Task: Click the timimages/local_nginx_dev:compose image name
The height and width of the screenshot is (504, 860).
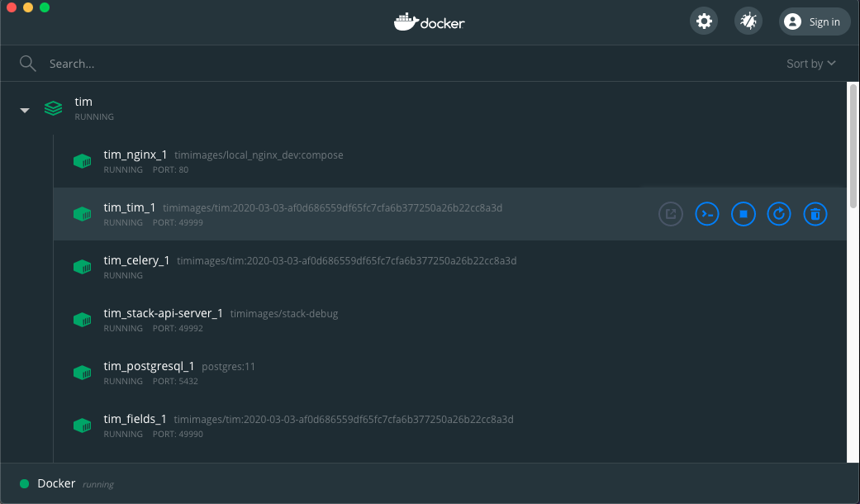Action: coord(259,155)
